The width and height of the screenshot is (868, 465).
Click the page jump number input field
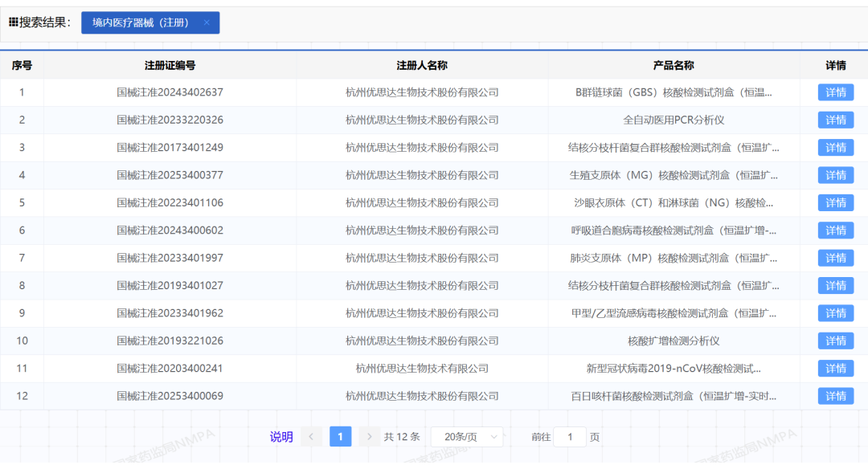(x=571, y=437)
